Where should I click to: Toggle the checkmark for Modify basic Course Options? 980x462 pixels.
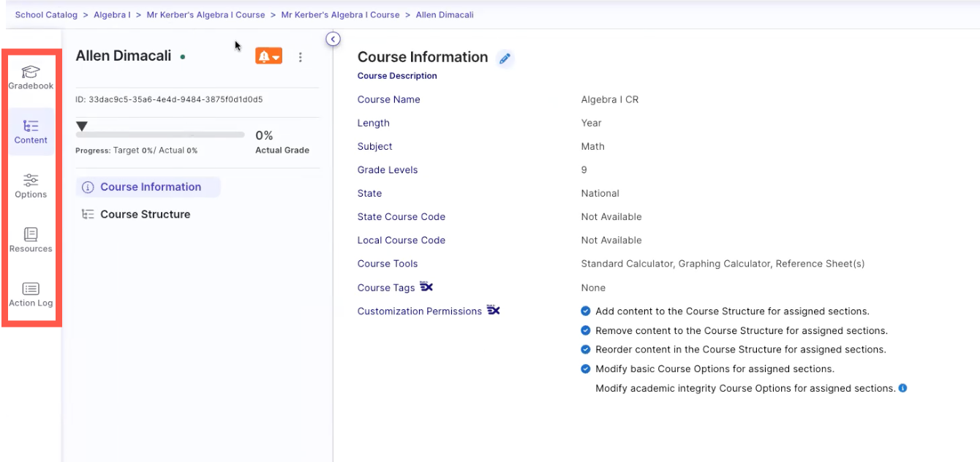[585, 368]
